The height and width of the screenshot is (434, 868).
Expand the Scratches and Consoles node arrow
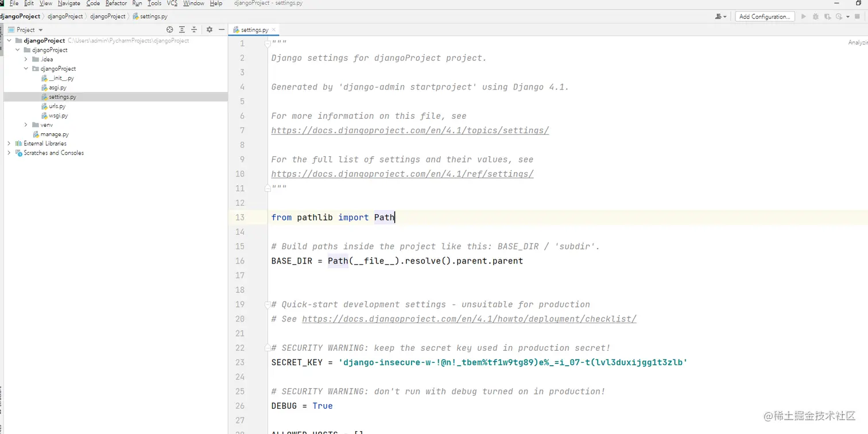[9, 153]
